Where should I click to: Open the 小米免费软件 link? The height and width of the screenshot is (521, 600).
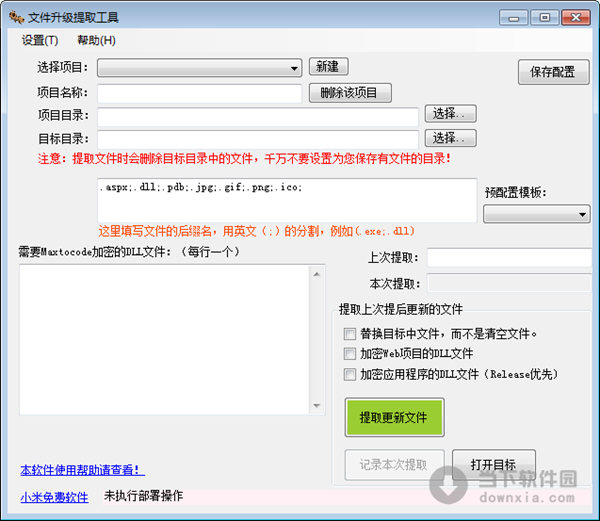[x=54, y=497]
